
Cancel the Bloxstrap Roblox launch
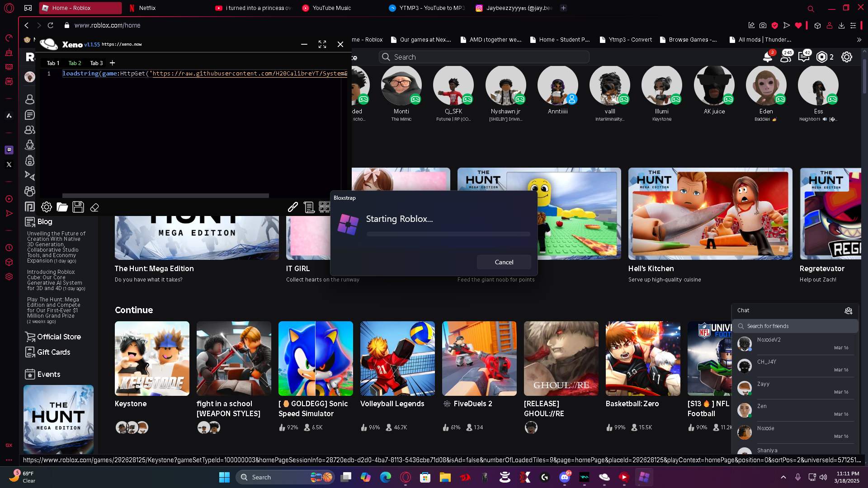click(x=504, y=262)
